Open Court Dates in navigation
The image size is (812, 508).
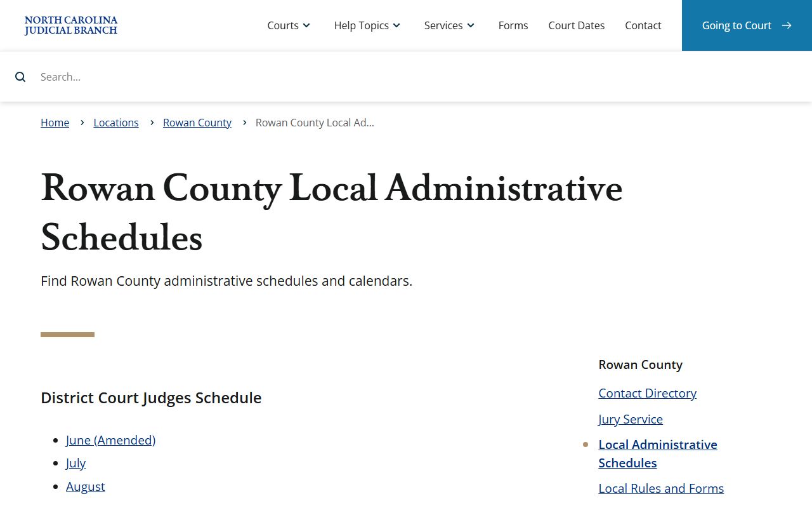coord(577,25)
